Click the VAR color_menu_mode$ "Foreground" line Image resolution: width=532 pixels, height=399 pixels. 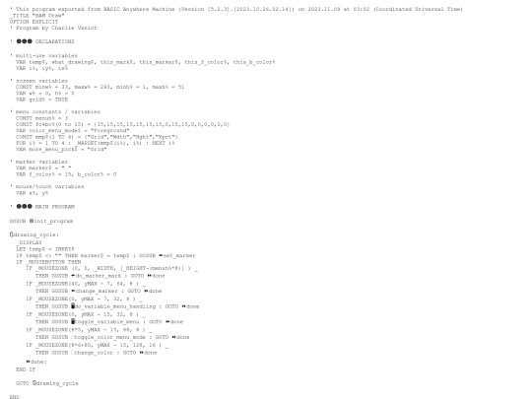coord(73,130)
